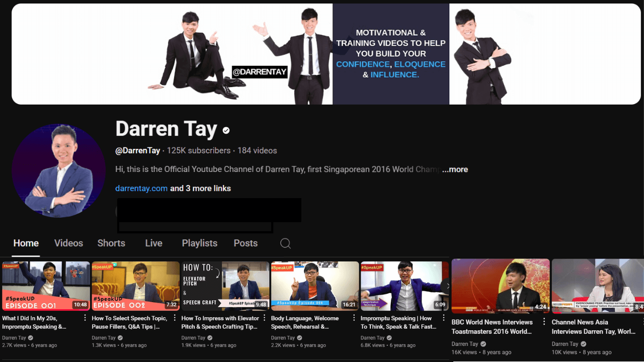Screen dimensions: 644x362
Task: Open options menu for 'Body Language, Welcome Speech' video
Action: tap(354, 318)
